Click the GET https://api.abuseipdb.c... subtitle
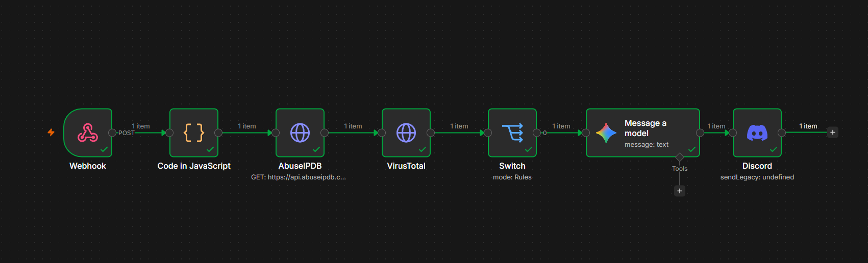Screen dimensions: 868x263 [299, 177]
